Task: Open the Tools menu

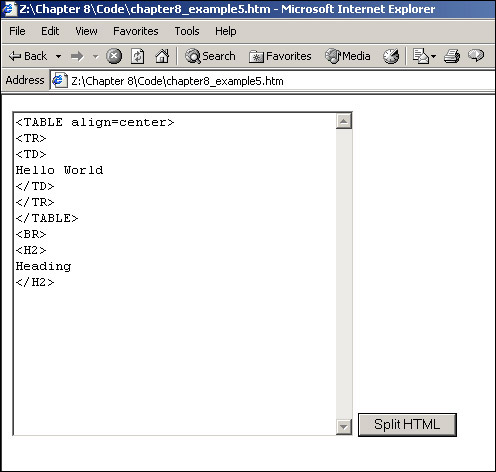Action: [187, 31]
